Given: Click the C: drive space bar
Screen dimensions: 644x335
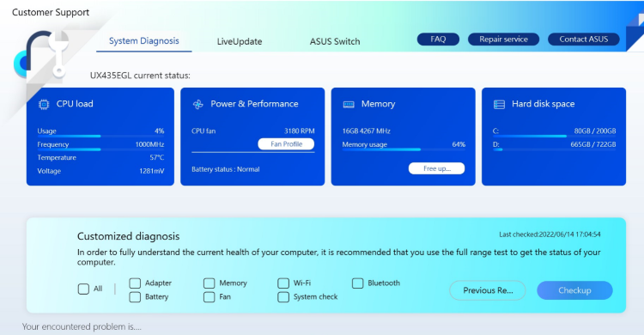Looking at the screenshot, I should coord(554,136).
